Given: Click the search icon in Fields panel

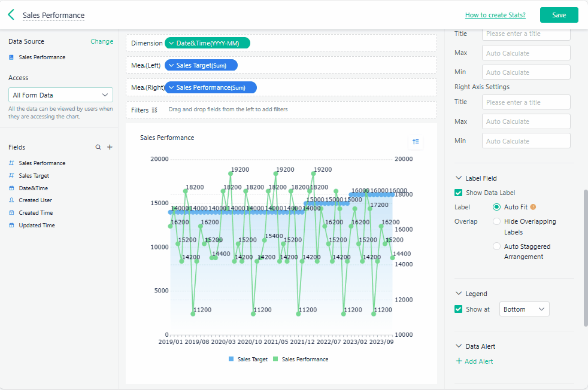Looking at the screenshot, I should 98,147.
